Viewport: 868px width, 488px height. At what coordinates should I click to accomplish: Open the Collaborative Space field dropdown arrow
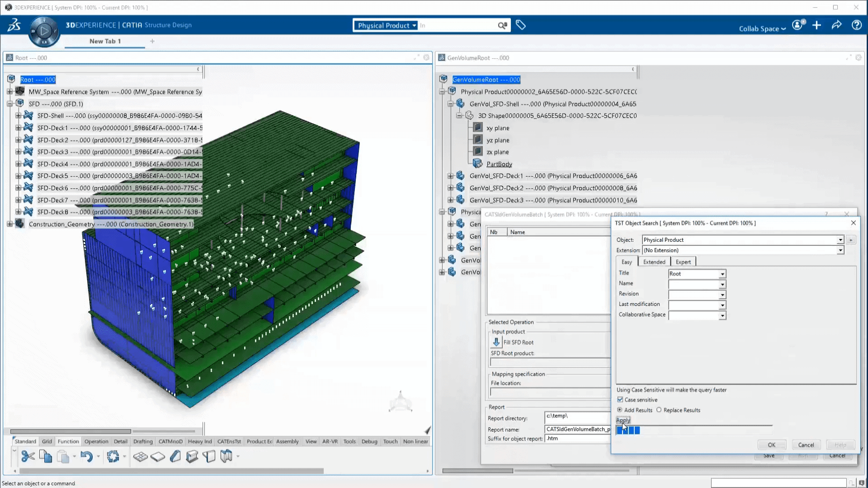pos(722,315)
